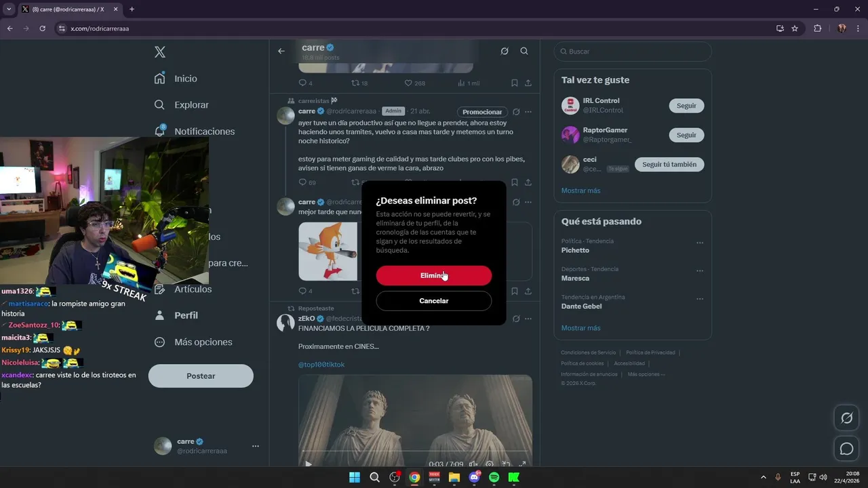Click the Artículos sidebar icon
The height and width of the screenshot is (488, 868).
point(160,289)
